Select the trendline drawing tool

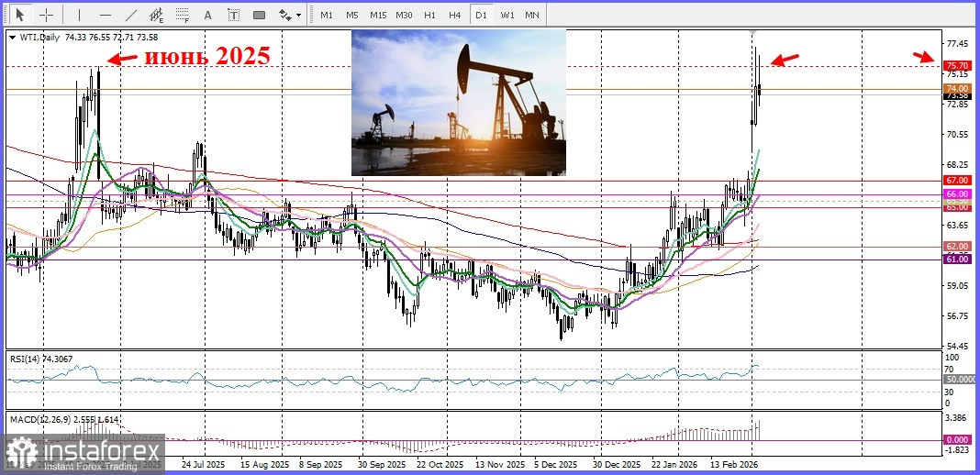[131, 15]
